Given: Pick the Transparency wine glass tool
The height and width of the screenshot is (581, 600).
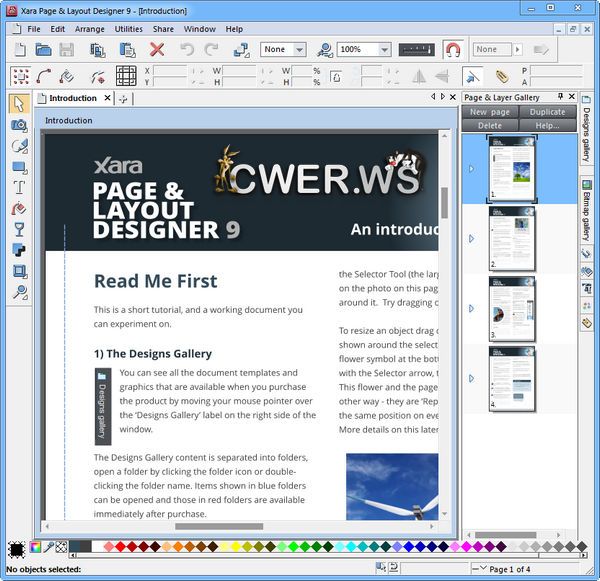Looking at the screenshot, I should 19,229.
